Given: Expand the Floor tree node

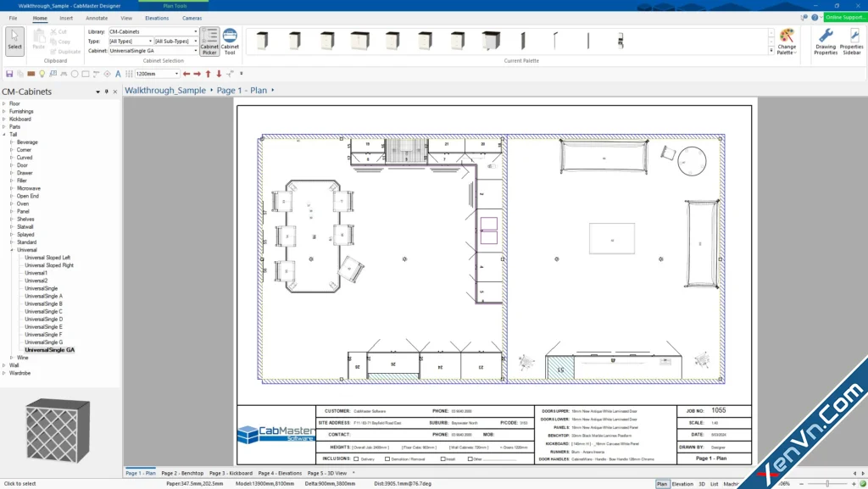Looking at the screenshot, I should pyautogui.click(x=4, y=103).
